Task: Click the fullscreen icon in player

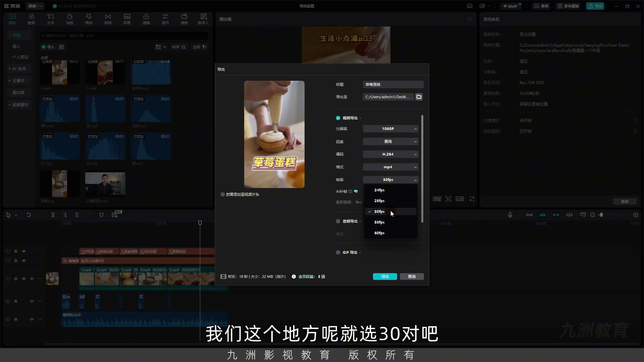Action: click(x=472, y=199)
